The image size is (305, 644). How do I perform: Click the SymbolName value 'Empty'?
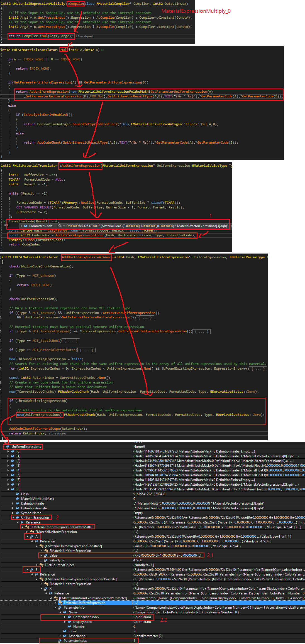[138, 513]
